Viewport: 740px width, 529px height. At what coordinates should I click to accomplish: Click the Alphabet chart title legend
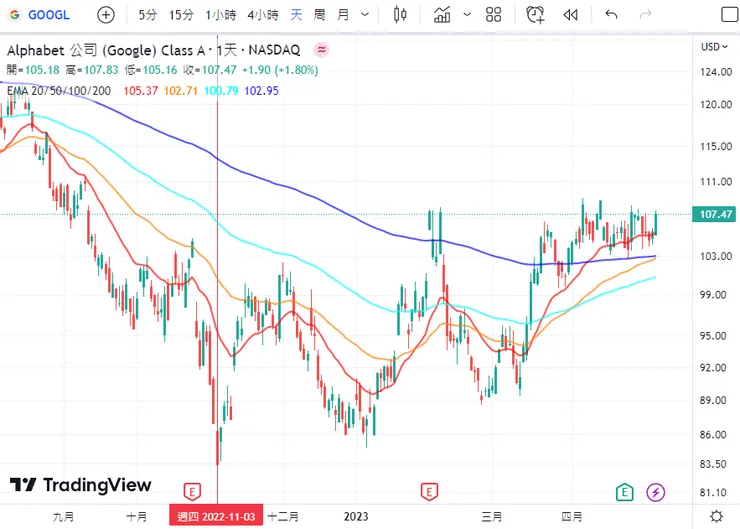153,50
